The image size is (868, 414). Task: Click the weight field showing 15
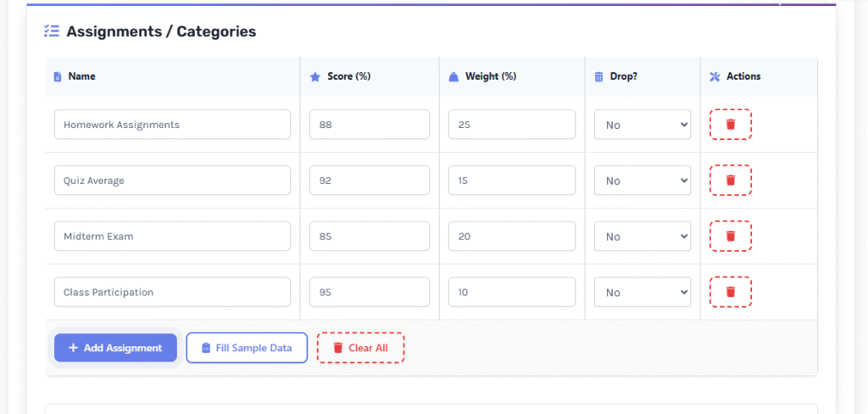coord(511,180)
